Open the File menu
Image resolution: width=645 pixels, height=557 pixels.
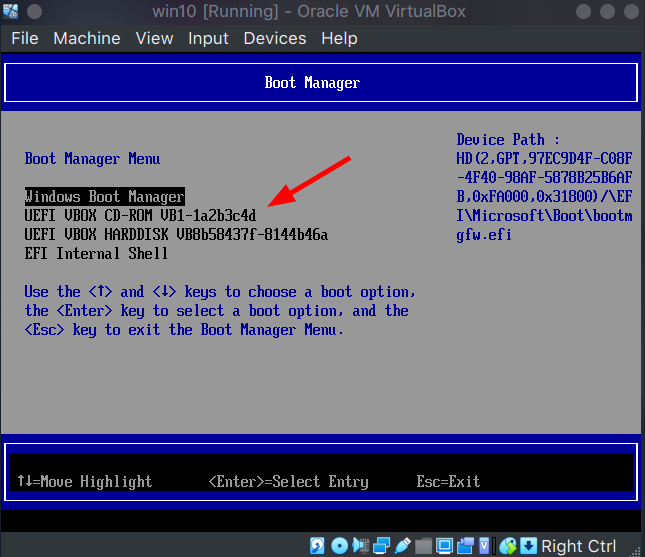(x=25, y=38)
